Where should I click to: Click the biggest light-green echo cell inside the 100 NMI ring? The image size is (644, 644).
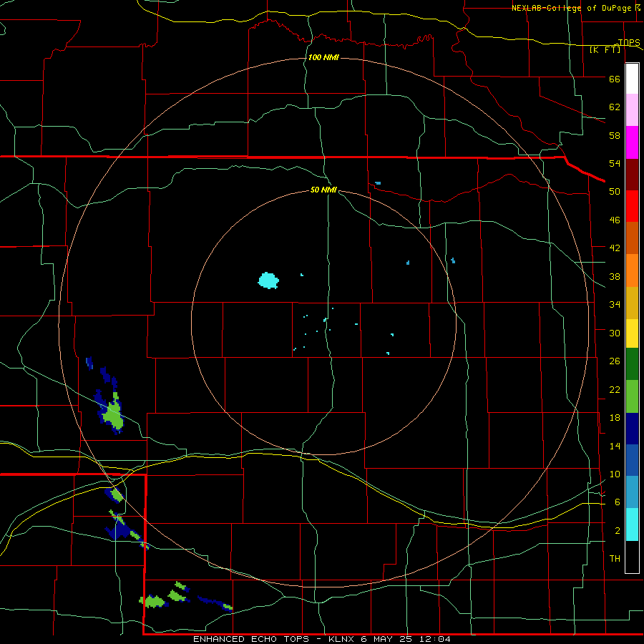113,416
